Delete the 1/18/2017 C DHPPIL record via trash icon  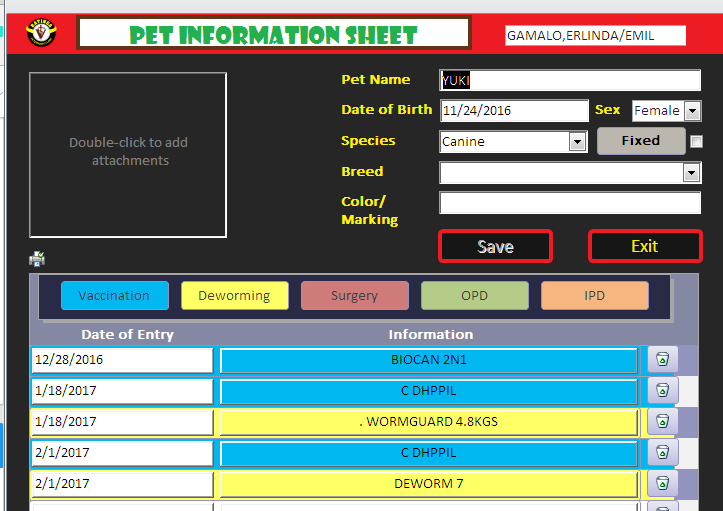tap(662, 391)
